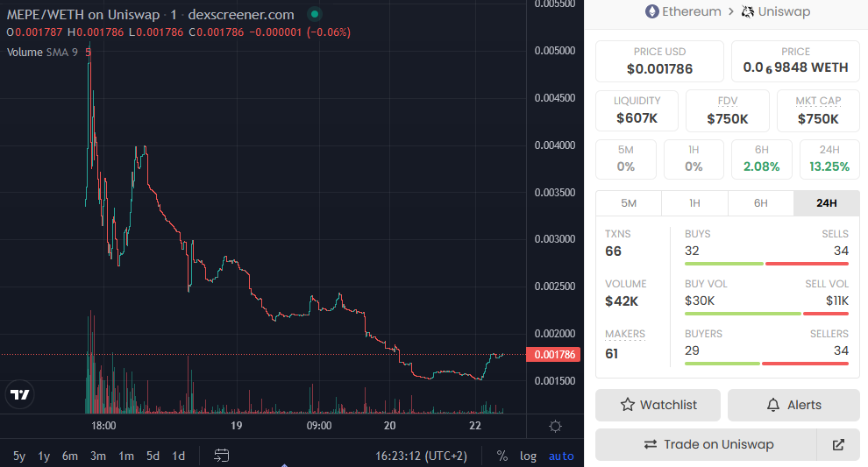Click the FDV $750K box

[728, 110]
